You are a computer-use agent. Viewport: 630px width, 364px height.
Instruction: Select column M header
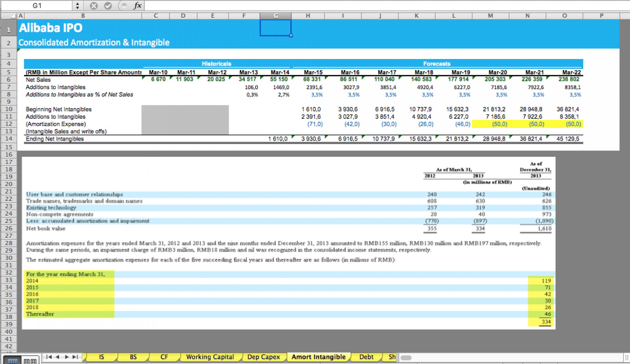click(490, 16)
